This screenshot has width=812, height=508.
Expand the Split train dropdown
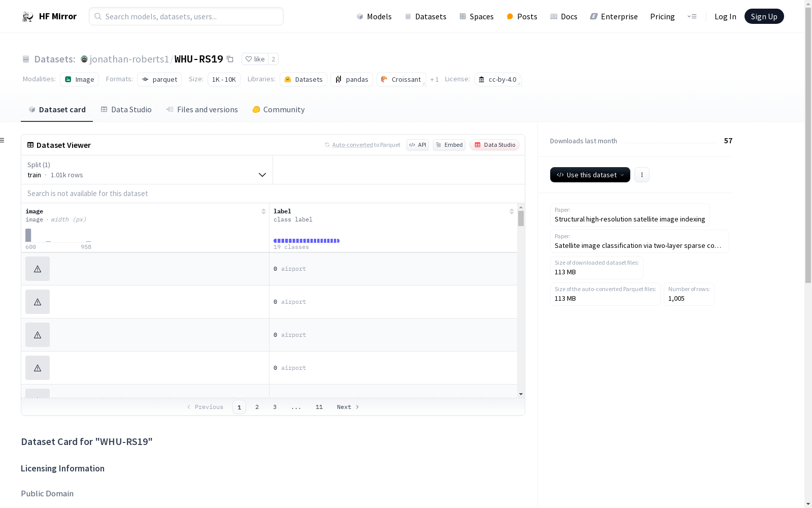[x=147, y=170]
